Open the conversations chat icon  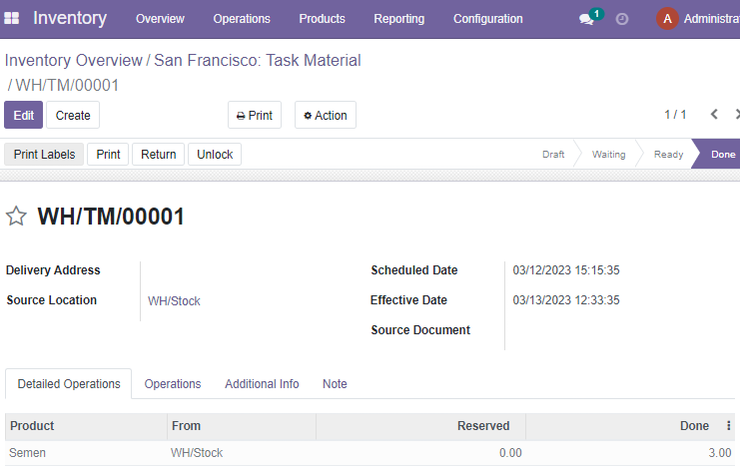[x=586, y=19]
